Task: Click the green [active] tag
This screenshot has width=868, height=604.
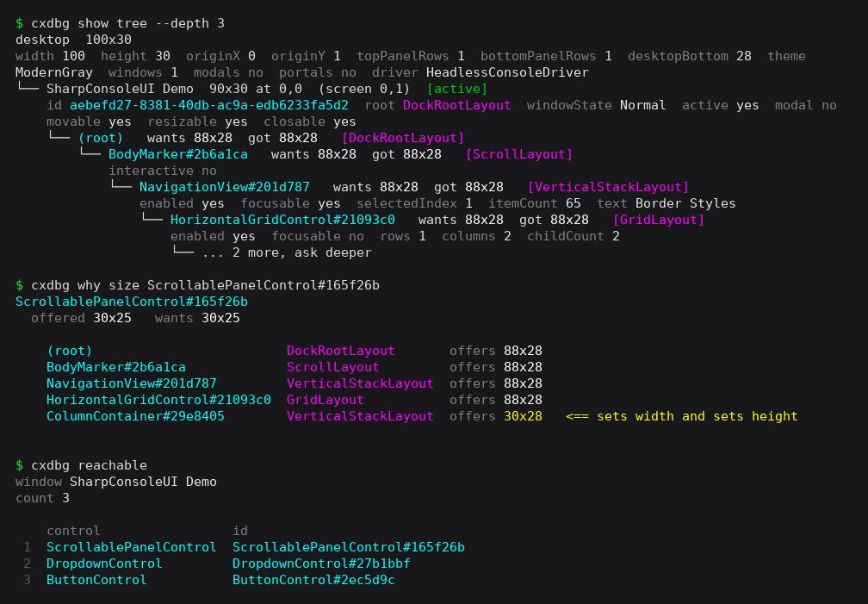Action: coord(457,89)
